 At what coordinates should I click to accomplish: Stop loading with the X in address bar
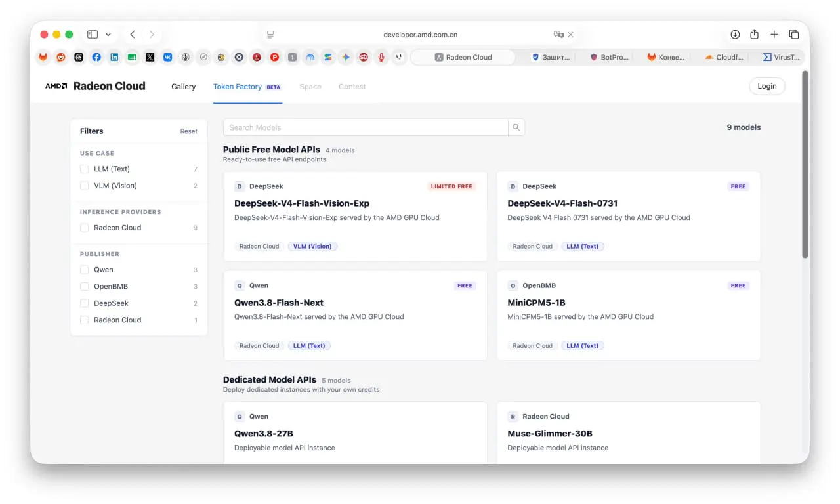point(571,35)
